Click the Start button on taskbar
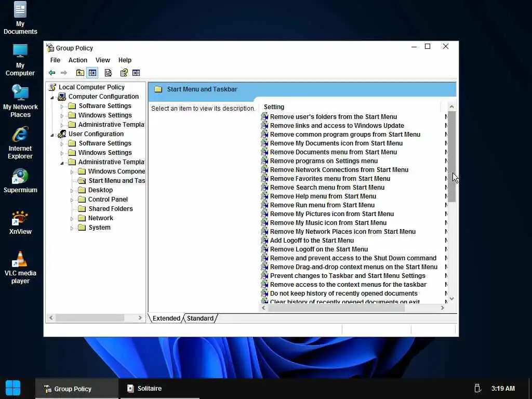This screenshot has height=399, width=532. click(13, 388)
